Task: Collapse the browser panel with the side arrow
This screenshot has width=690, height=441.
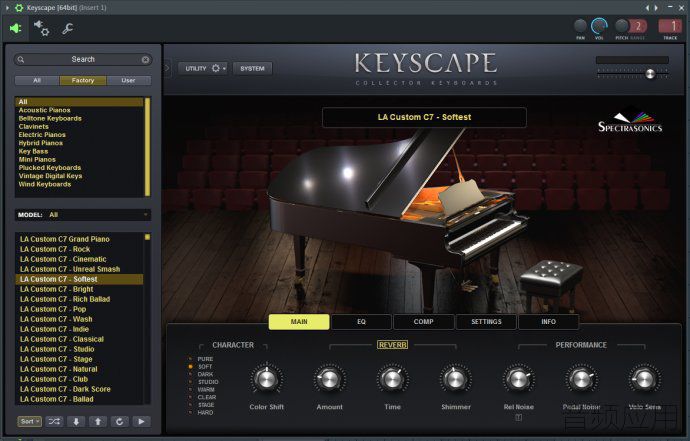Action: point(167,68)
